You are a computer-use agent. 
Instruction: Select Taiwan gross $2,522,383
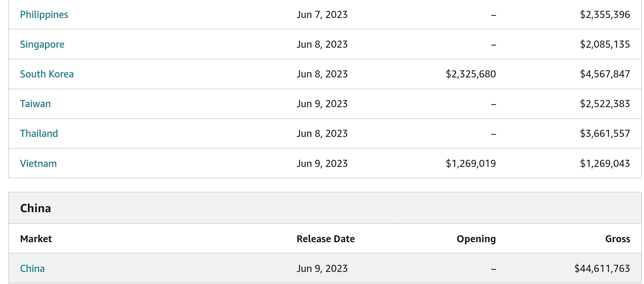605,104
